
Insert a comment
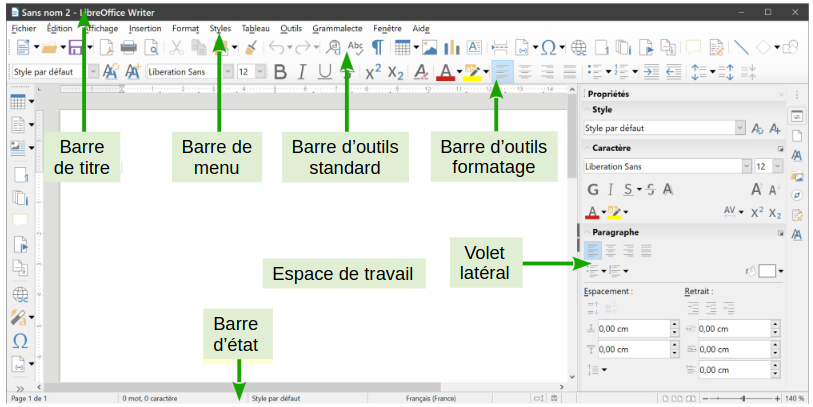(693, 48)
